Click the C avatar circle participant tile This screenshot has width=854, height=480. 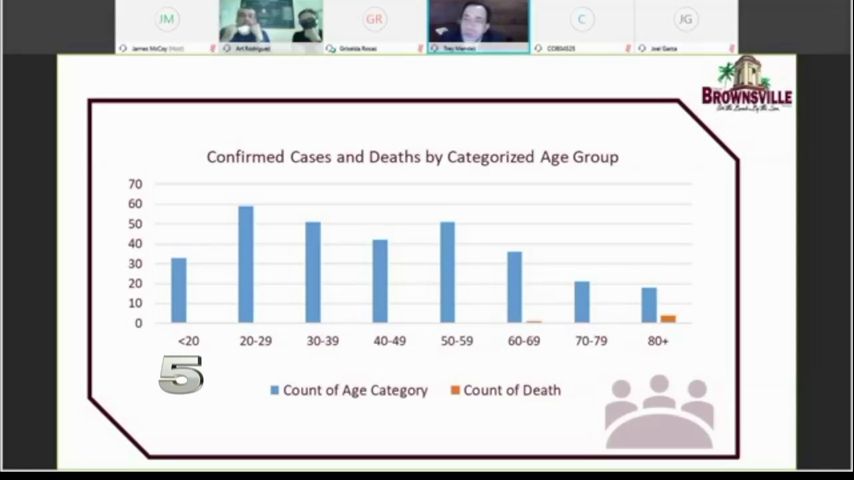coord(582,19)
